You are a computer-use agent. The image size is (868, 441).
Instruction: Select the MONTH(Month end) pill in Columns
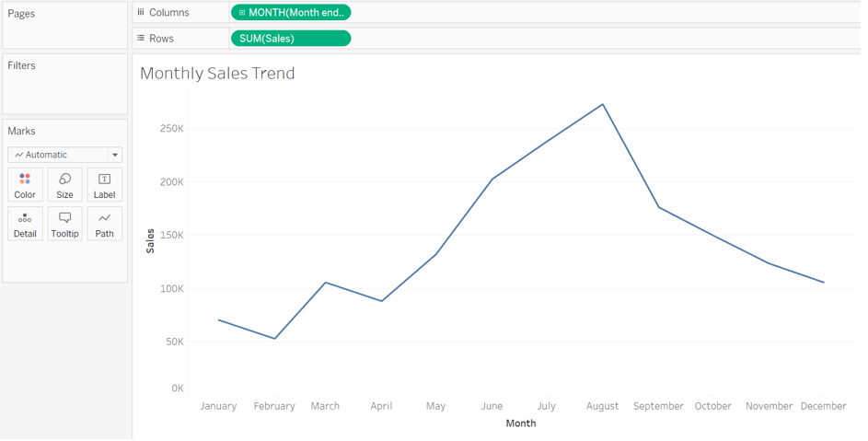point(295,13)
